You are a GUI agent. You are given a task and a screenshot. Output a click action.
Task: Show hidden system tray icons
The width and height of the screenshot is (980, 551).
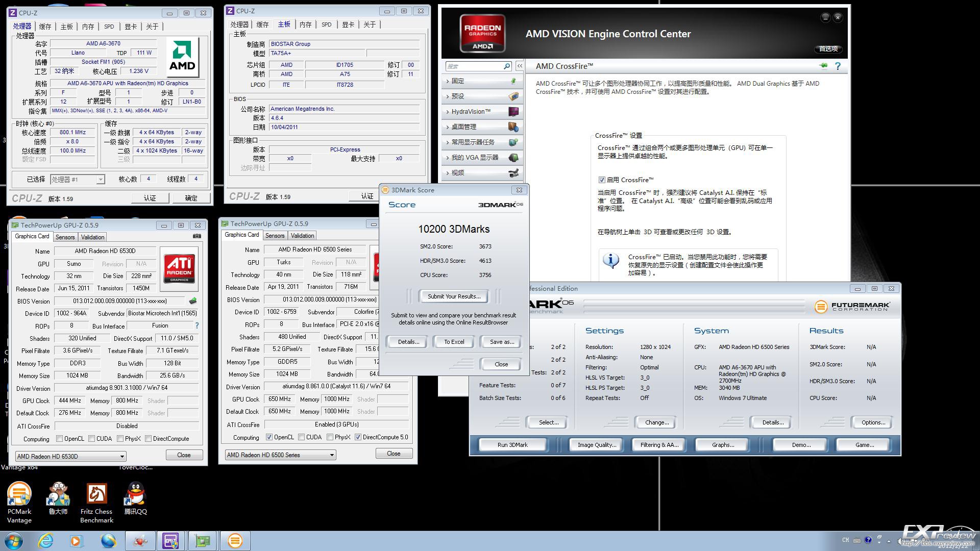[889, 541]
